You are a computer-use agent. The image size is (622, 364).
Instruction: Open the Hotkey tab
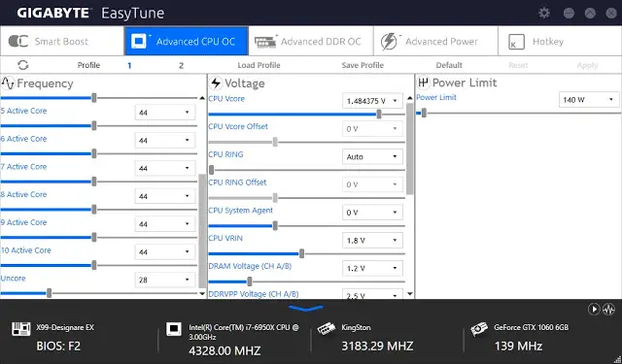560,41
